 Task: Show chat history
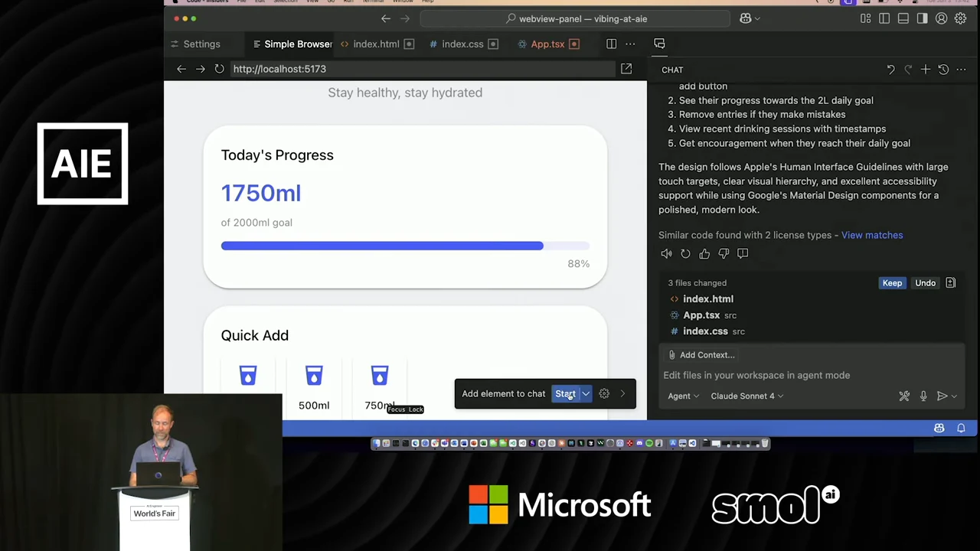[x=943, y=70]
